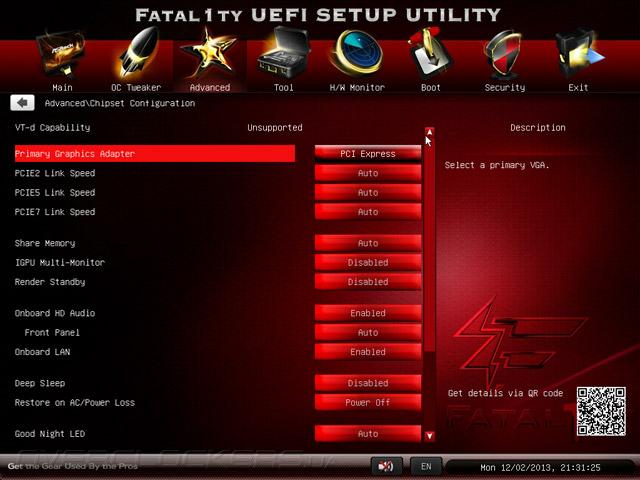The height and width of the screenshot is (480, 640).
Task: Open the Boot joystick icon
Action: (429, 53)
